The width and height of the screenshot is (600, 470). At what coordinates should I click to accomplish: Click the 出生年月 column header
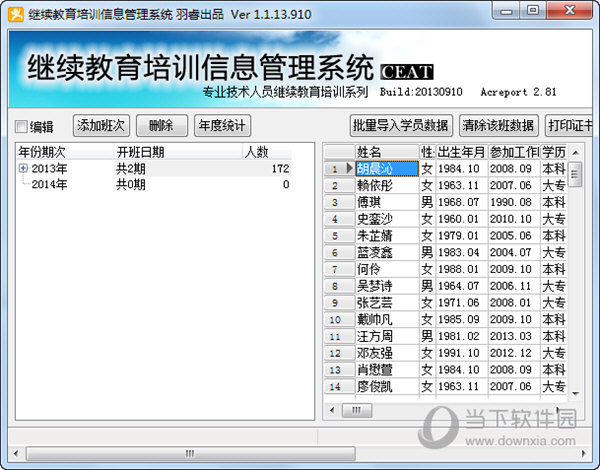[x=461, y=151]
